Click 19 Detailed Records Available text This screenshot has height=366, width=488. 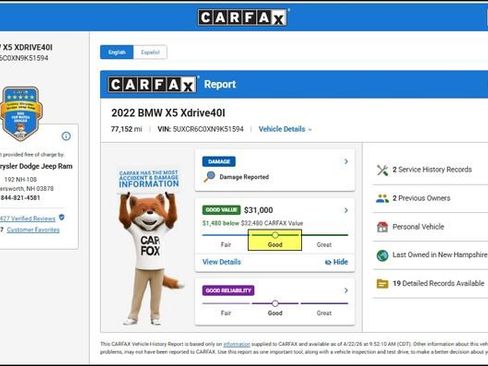pos(438,283)
